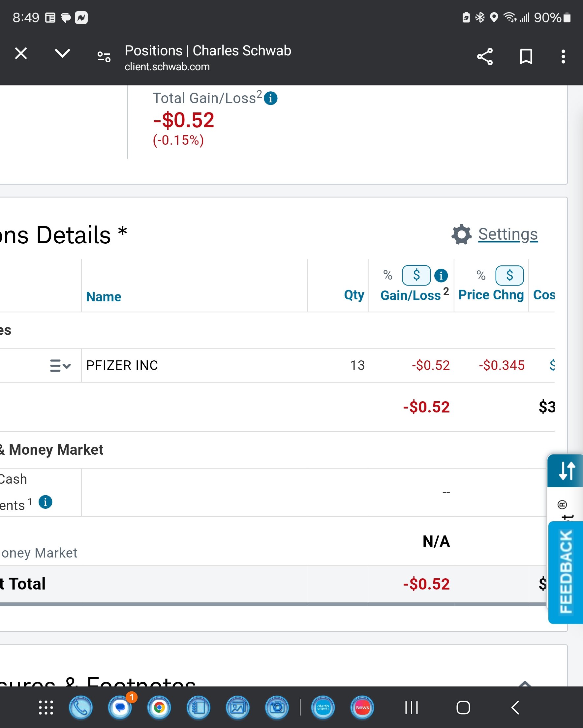Go to home screen

[x=463, y=708]
